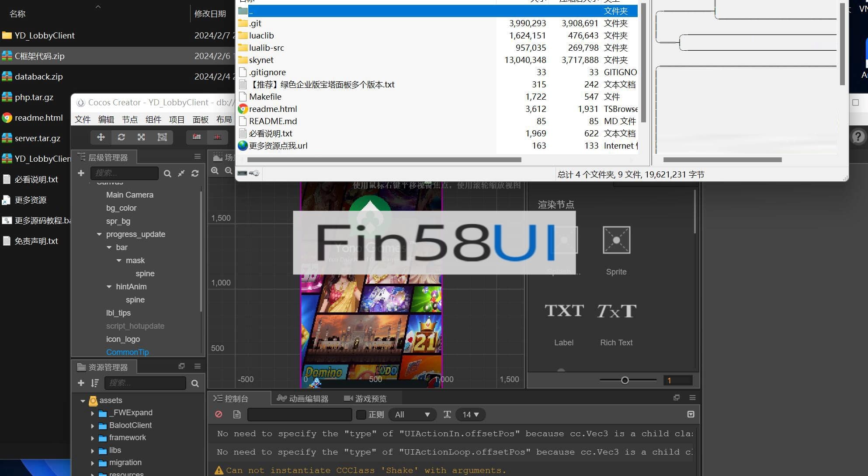The image size is (868, 476).
Task: Zoom in the scene view
Action: [215, 171]
